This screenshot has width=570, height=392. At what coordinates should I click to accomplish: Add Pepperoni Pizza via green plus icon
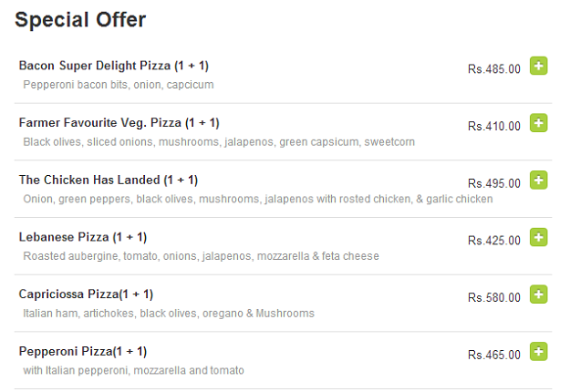[538, 352]
